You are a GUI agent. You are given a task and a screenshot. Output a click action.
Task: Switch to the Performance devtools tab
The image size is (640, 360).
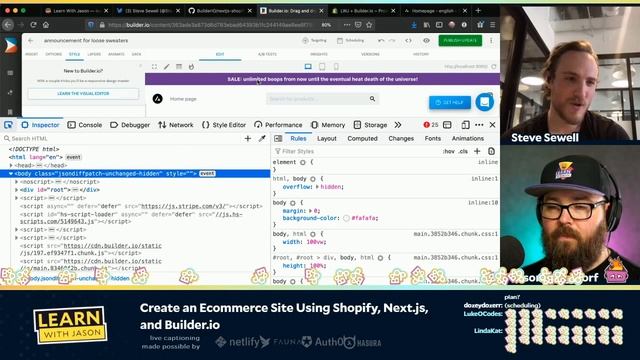[278, 125]
